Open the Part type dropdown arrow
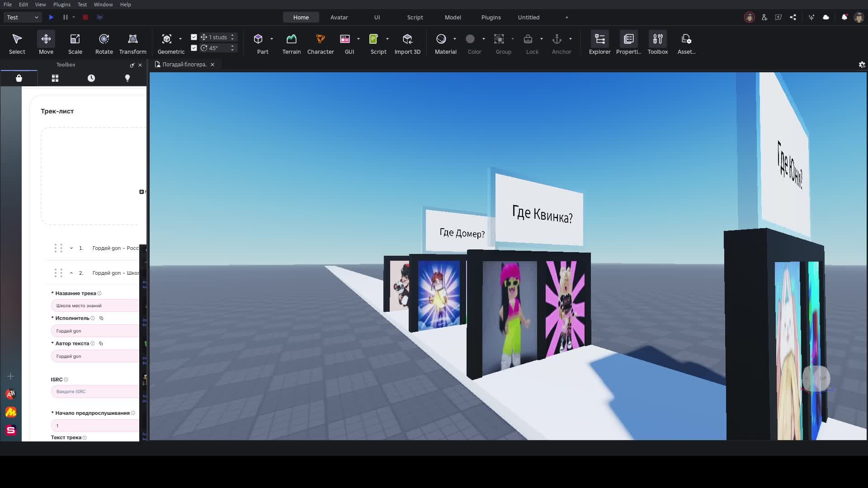868x488 pixels. coord(272,39)
